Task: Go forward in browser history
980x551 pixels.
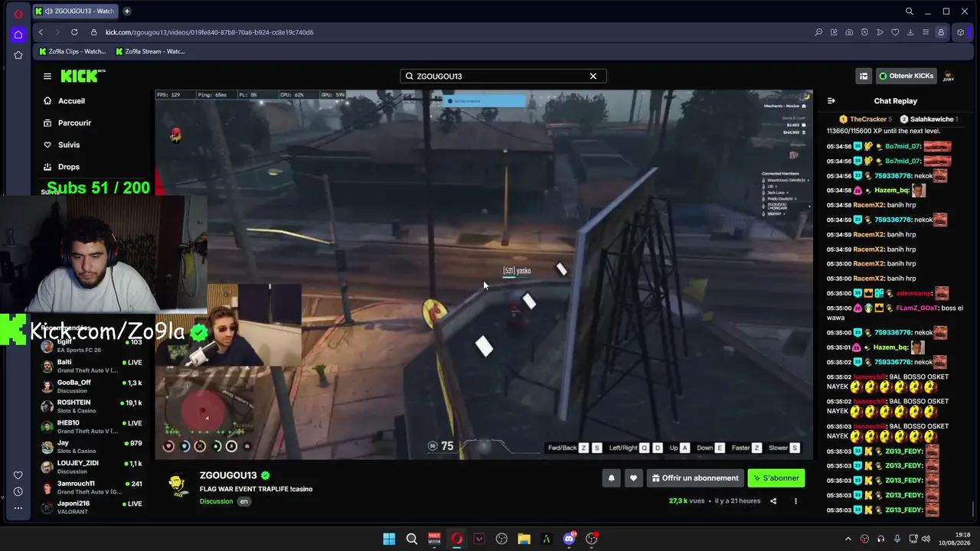Action: point(57,32)
